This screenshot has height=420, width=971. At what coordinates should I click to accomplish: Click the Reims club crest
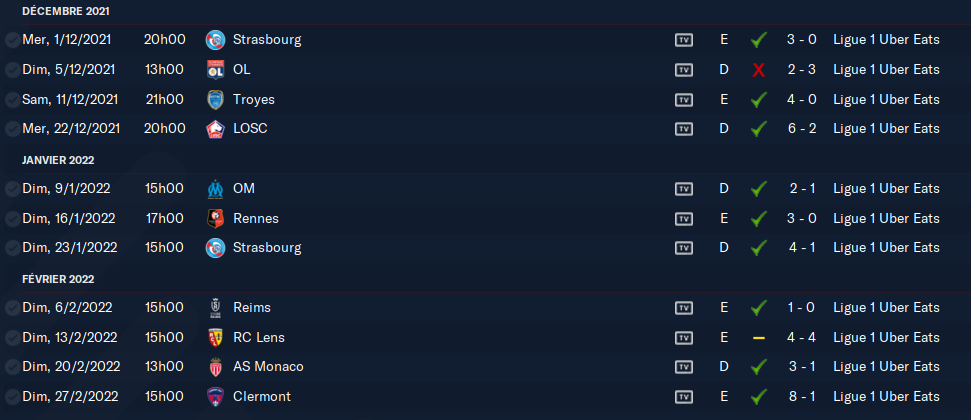click(x=214, y=308)
